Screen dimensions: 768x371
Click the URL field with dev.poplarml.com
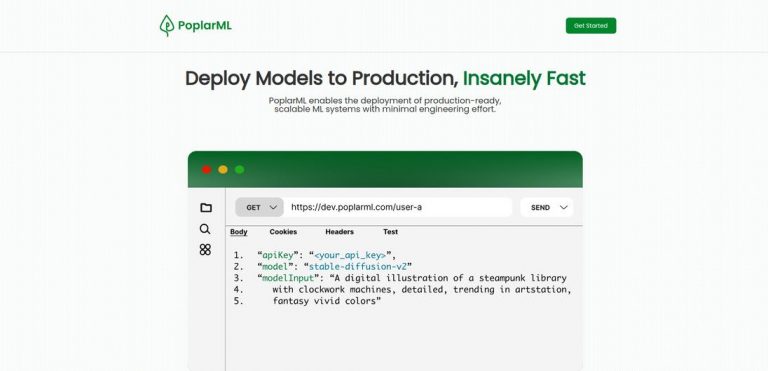click(398, 207)
